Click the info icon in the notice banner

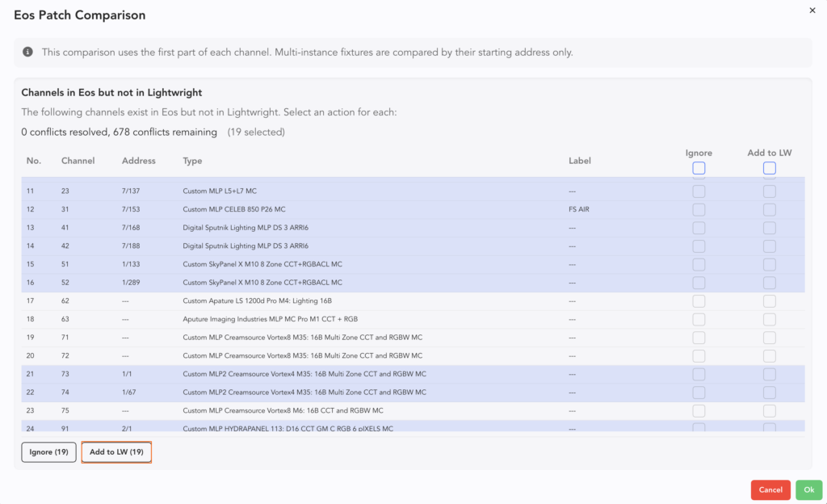(x=27, y=52)
